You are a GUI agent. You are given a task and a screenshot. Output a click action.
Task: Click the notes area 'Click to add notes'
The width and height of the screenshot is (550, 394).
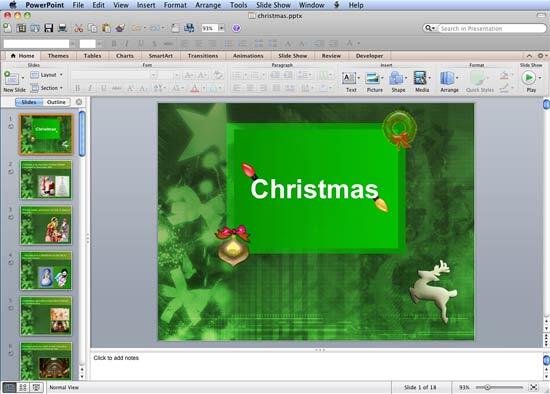[116, 358]
